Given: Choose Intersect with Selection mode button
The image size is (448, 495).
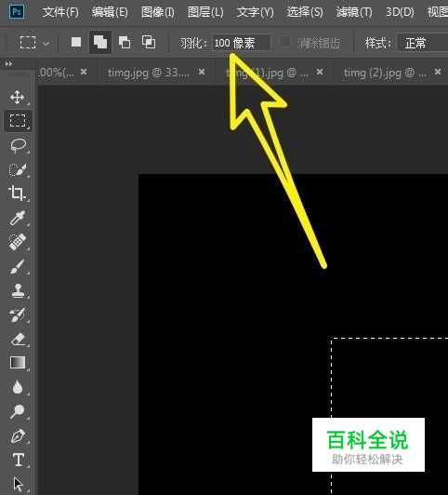Looking at the screenshot, I should tap(149, 42).
